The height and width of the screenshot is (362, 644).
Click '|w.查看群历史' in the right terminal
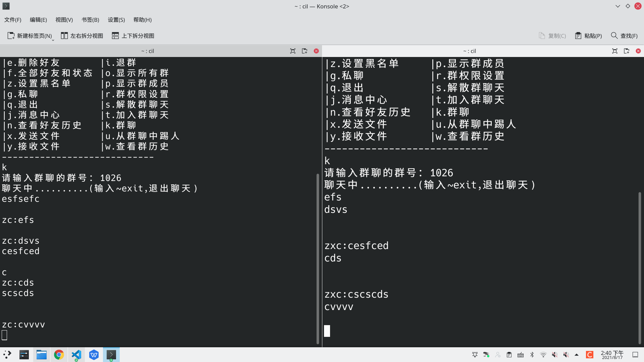468,136
